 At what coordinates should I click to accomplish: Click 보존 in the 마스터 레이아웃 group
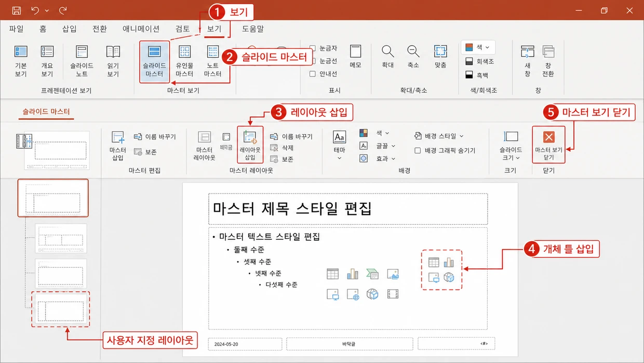282,159
